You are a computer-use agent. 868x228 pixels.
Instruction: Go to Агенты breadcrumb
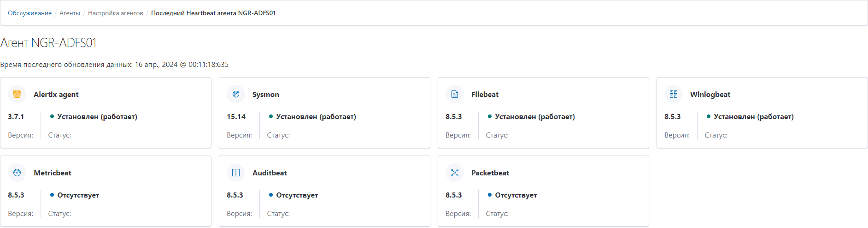tap(70, 13)
